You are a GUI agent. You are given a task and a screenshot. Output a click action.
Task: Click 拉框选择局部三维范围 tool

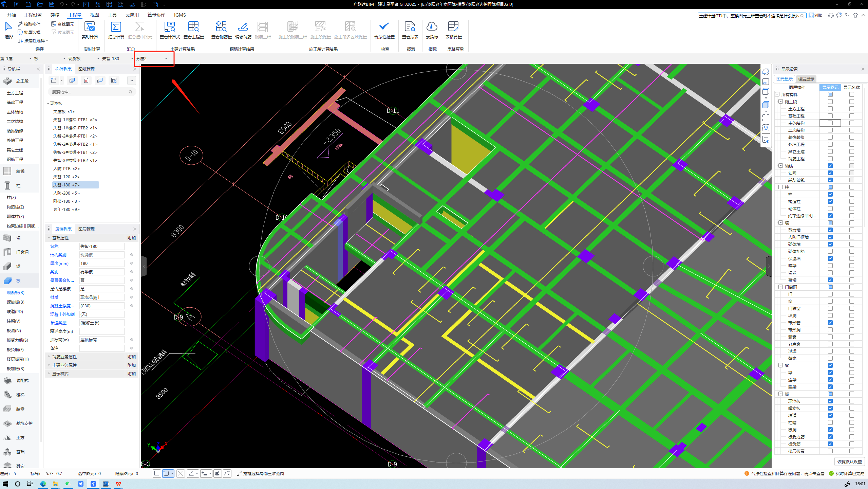coord(260,473)
